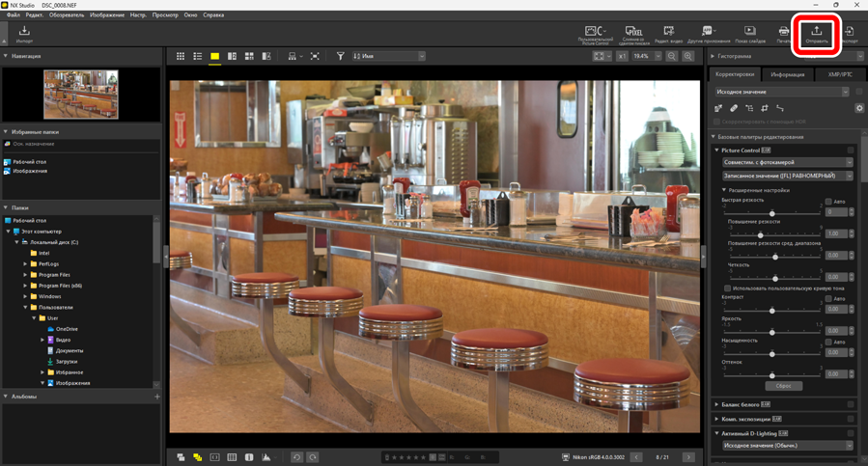Click the Яркость slider handle

pos(771,332)
